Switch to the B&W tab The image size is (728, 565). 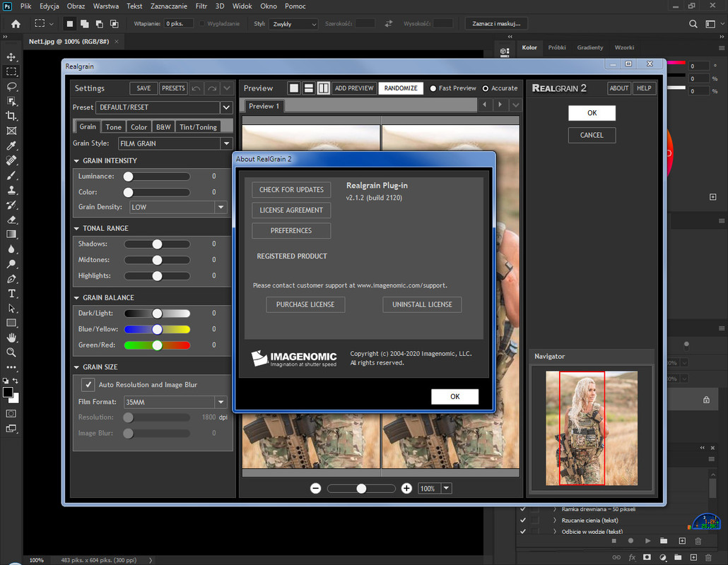point(163,127)
